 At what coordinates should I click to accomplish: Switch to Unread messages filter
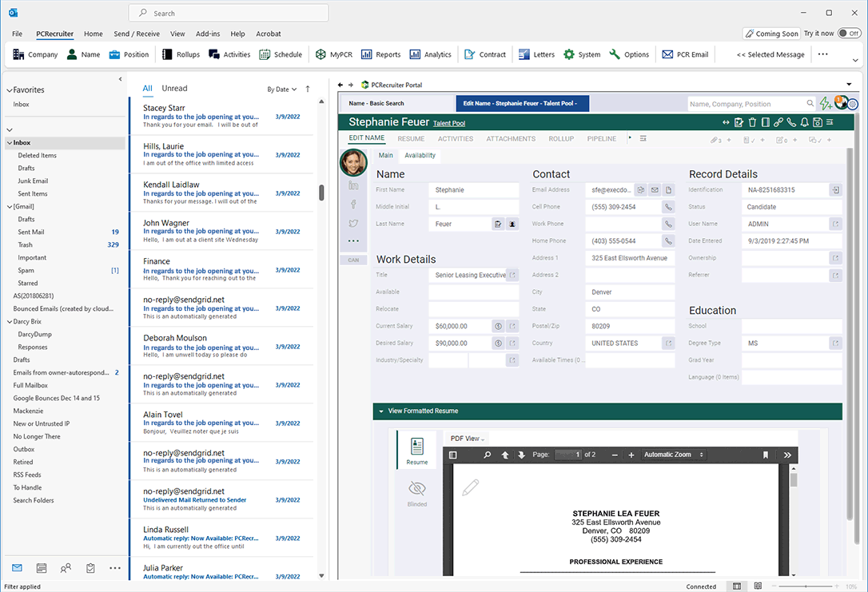pos(174,88)
